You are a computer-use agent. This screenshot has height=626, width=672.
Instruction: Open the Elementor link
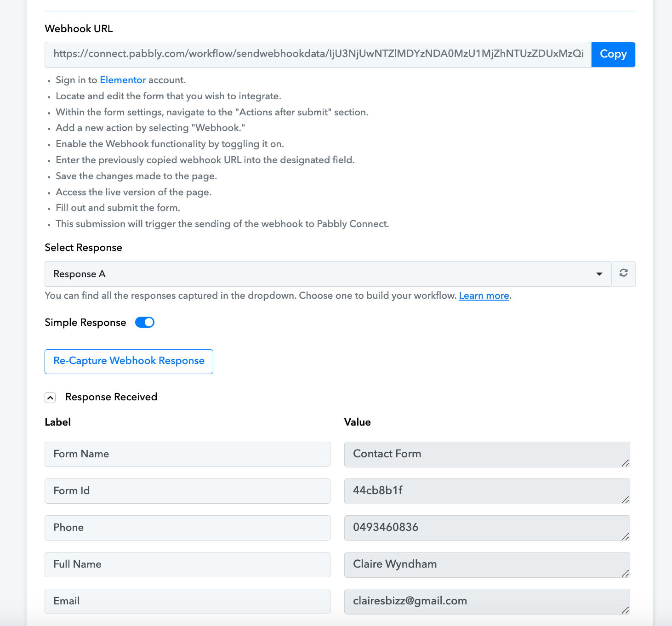tap(123, 80)
